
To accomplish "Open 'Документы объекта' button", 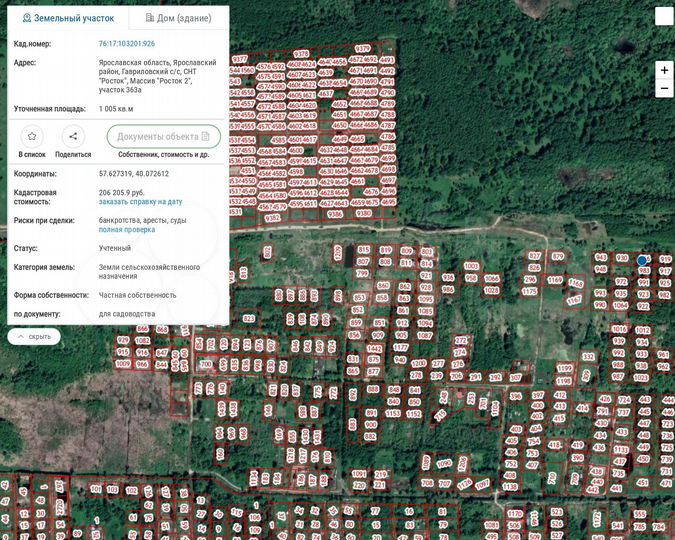I will point(163,137).
